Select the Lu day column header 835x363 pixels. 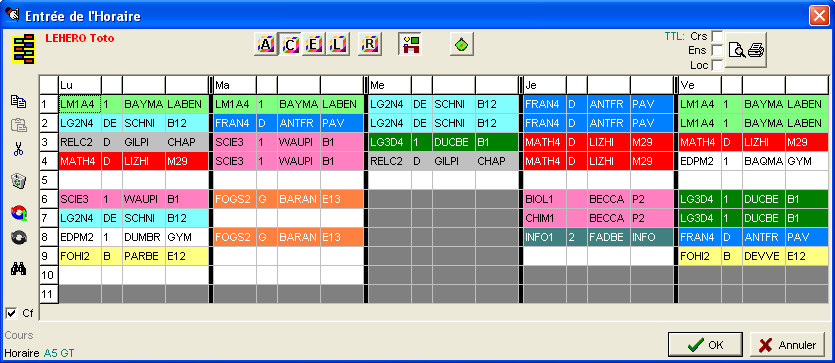(x=80, y=85)
